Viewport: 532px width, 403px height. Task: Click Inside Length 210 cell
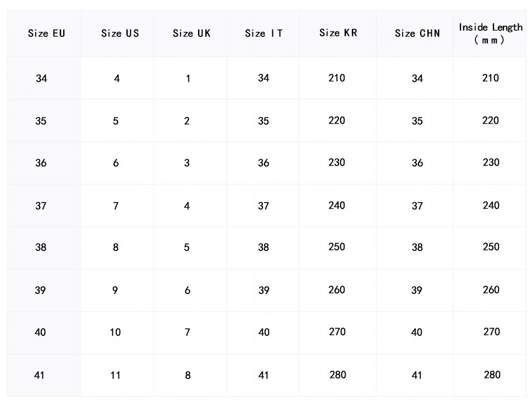point(491,78)
